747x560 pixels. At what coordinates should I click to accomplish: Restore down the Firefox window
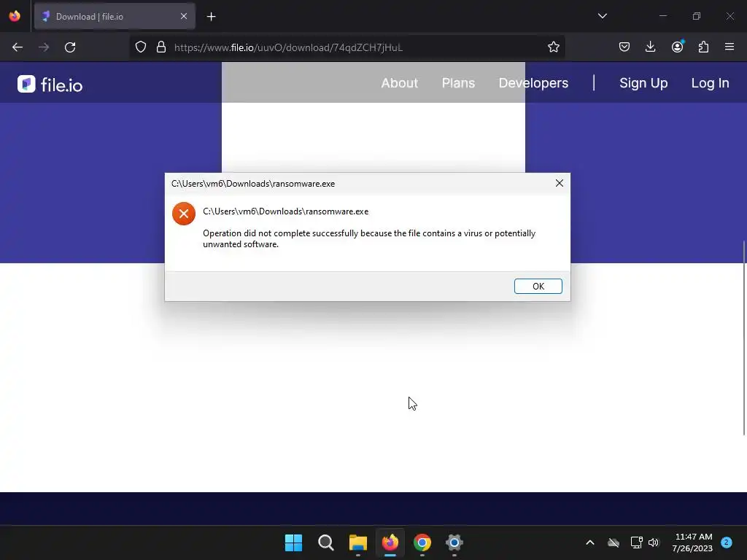pos(697,16)
